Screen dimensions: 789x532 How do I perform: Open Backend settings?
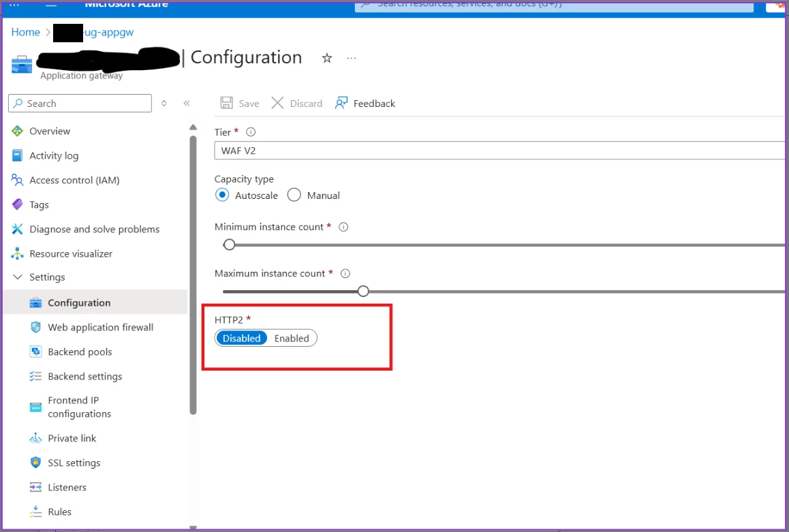tap(85, 377)
